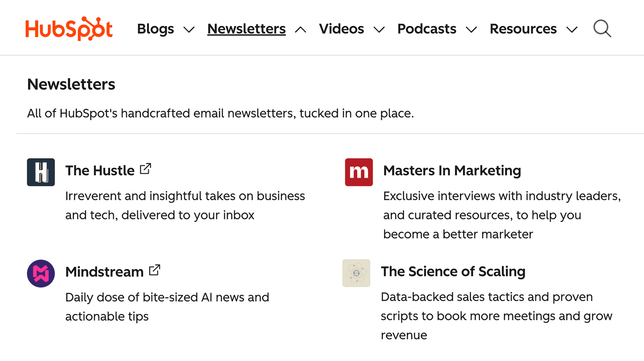Screen dimensions: 644x361
Task: Open the search icon
Action: (602, 29)
